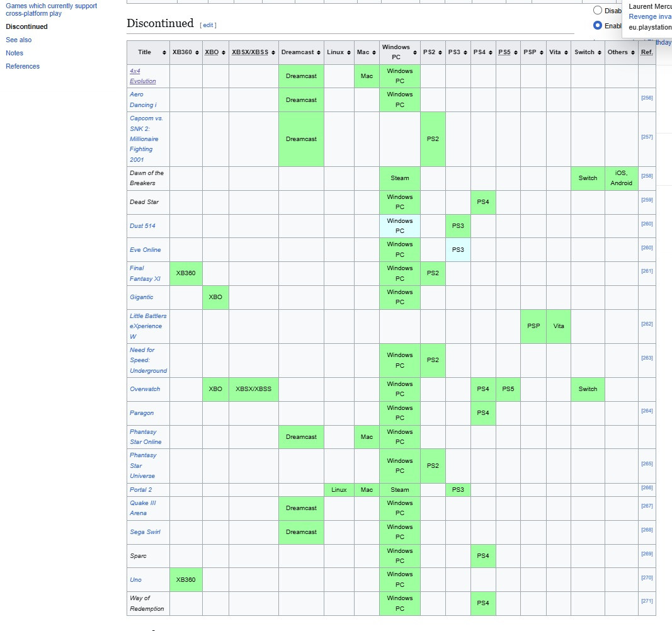Open Gigantic article link
The height and width of the screenshot is (631, 672).
click(x=142, y=297)
